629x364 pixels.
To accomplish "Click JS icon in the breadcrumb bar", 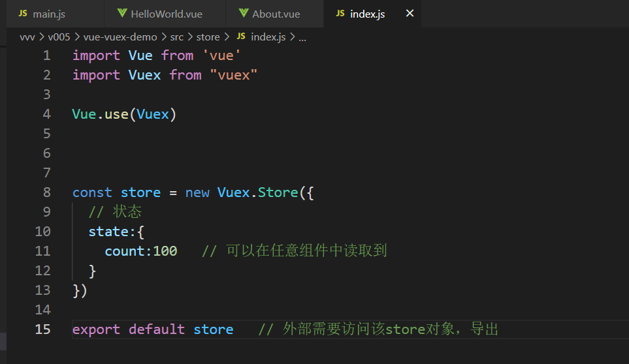I will [x=241, y=37].
